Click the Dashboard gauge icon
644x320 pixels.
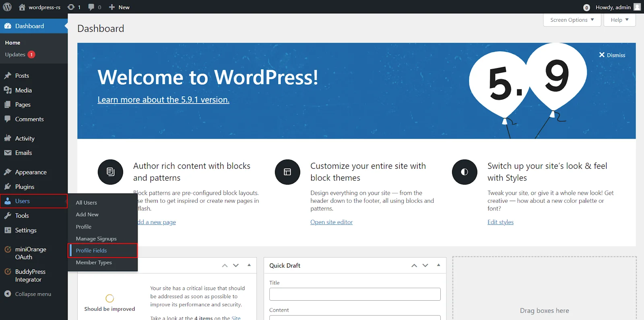(x=8, y=26)
